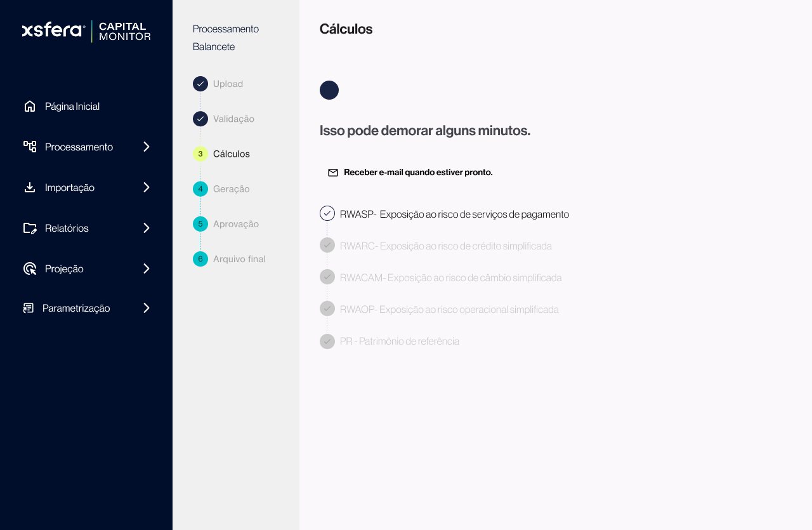Click the Página Inicial home icon

click(30, 106)
